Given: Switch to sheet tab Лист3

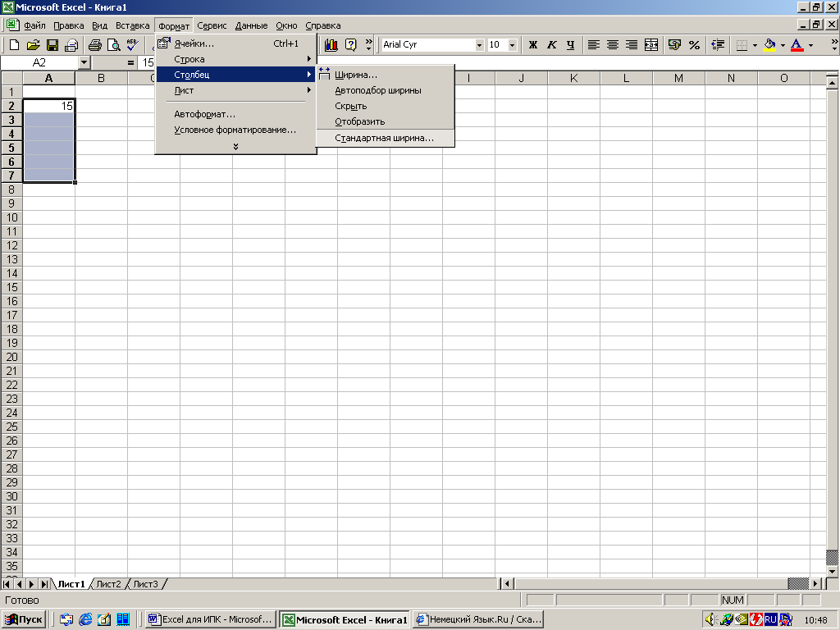Looking at the screenshot, I should point(146,584).
